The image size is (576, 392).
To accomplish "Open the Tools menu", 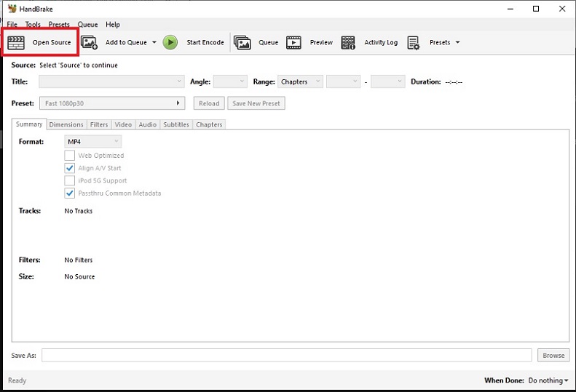I will click(33, 24).
